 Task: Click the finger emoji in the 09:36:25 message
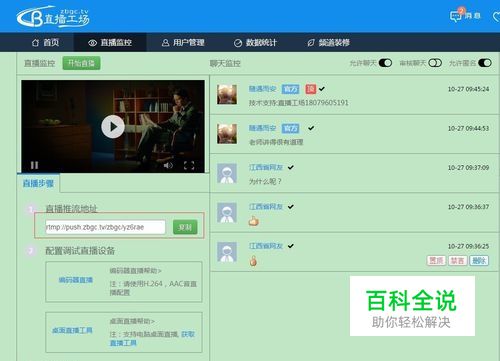(x=253, y=261)
